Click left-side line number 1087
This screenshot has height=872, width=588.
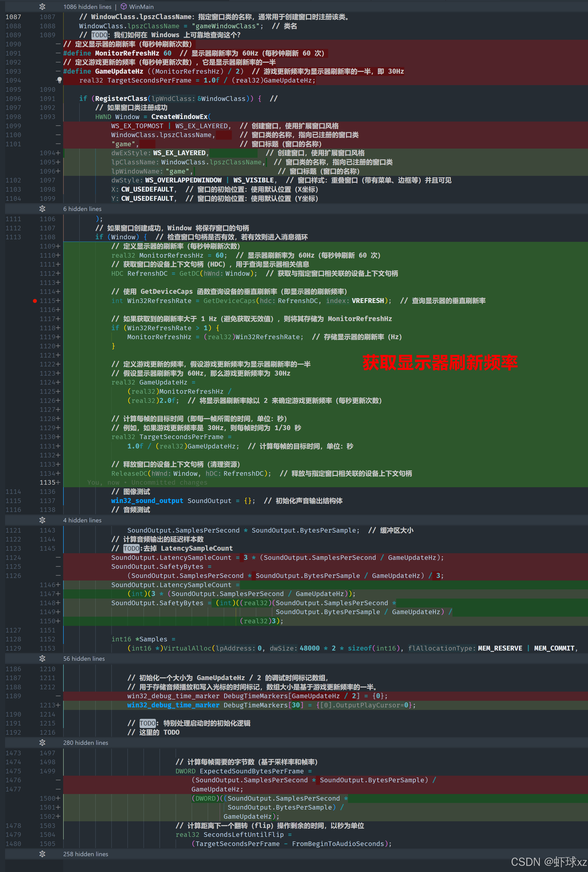click(13, 17)
